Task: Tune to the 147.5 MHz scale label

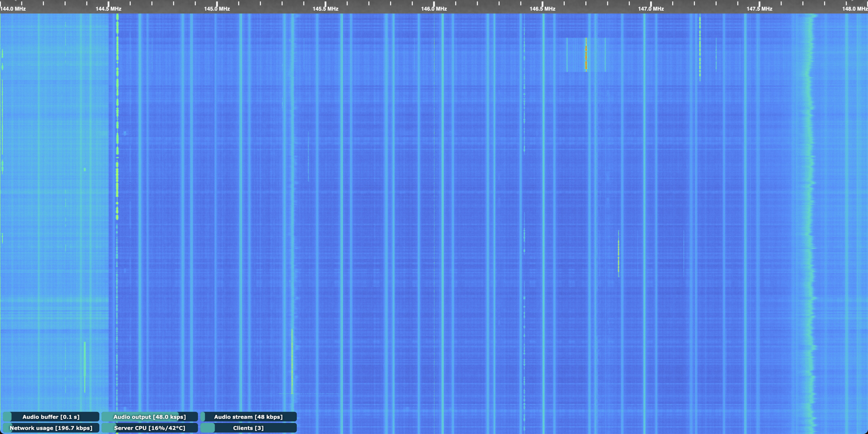Action: tap(759, 9)
